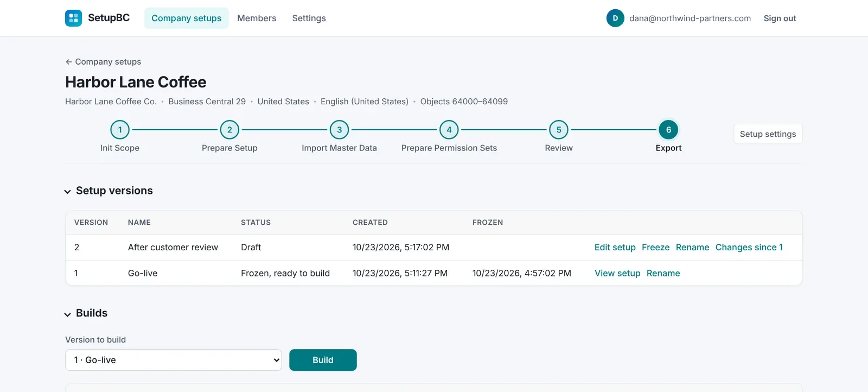Click the Go-live name cell in the table

click(143, 273)
